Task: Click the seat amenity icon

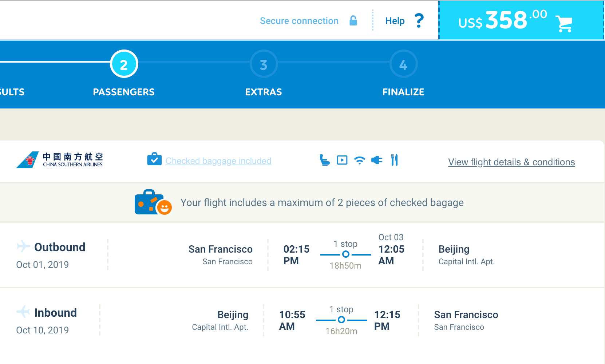Action: 324,160
